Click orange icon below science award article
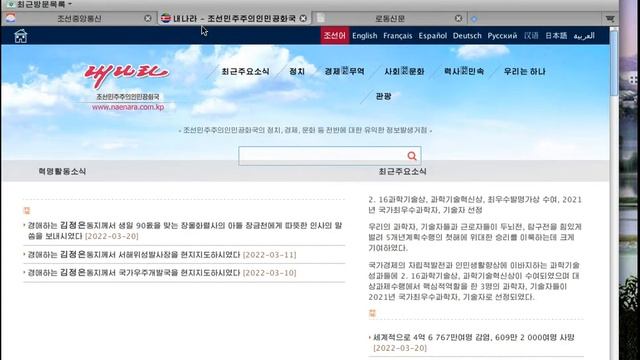This screenshot has height=360, width=640. click(372, 313)
